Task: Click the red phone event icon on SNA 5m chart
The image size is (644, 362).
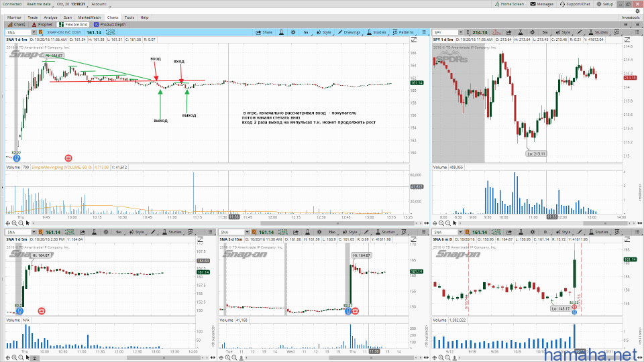Action: 42,311
